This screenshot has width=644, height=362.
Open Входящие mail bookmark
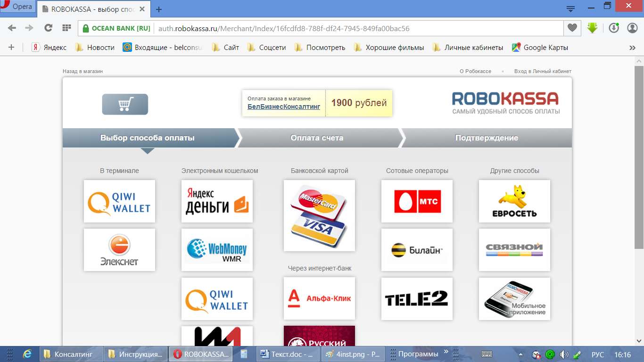coord(164,47)
